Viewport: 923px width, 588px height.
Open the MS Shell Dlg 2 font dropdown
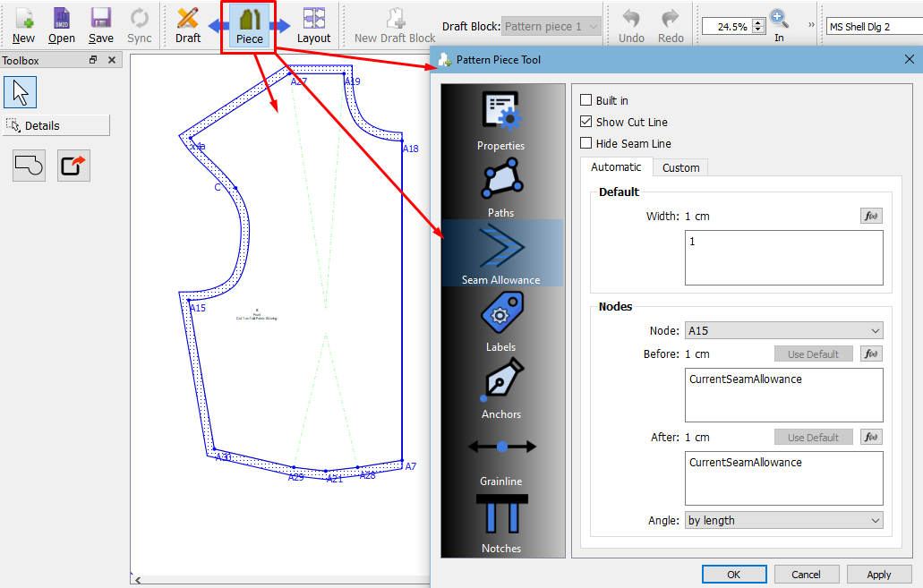point(873,27)
